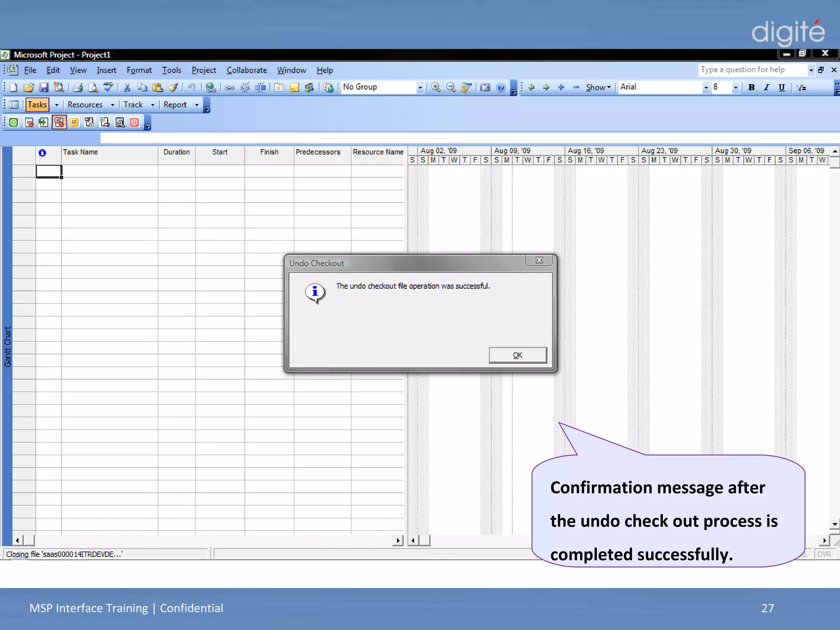Image resolution: width=840 pixels, height=630 pixels.
Task: Unlink tasks with the broken chain icon
Action: (x=245, y=87)
